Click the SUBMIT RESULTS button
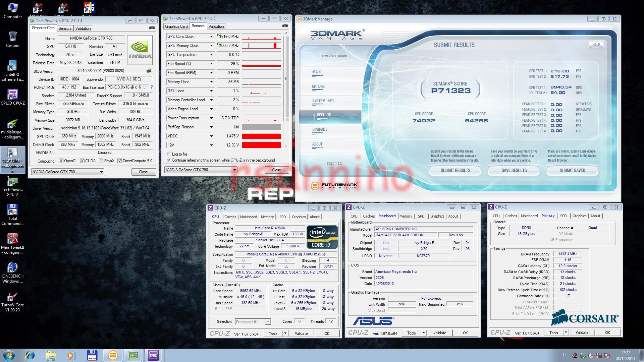 455,171
